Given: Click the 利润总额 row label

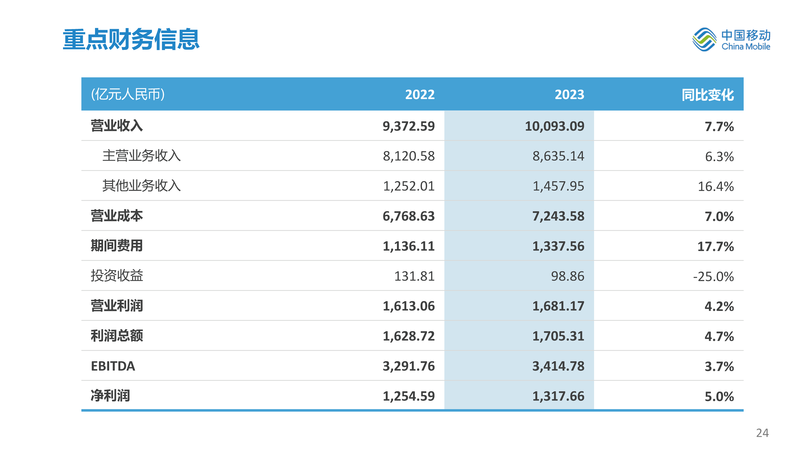Looking at the screenshot, I should click(x=117, y=336).
